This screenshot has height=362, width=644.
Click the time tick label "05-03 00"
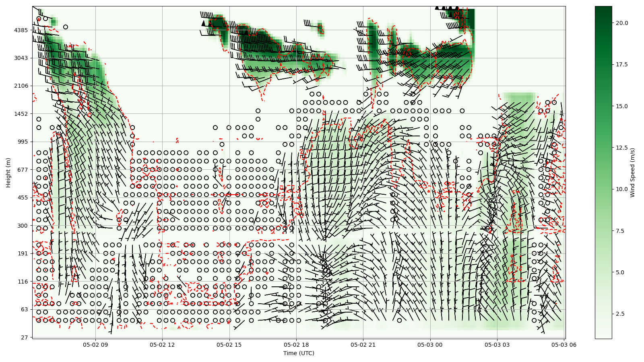[430, 344]
